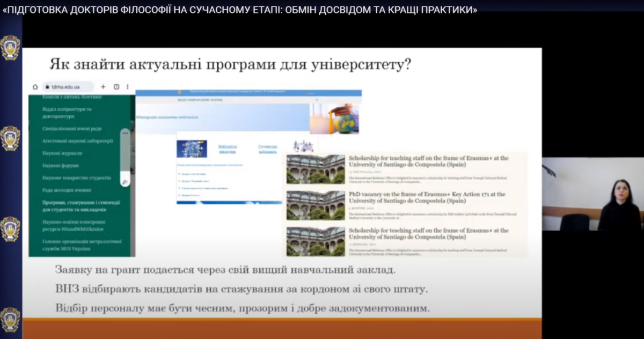This screenshot has width=644, height=339.
Task: Click the EU flags image
Action: pos(192,149)
